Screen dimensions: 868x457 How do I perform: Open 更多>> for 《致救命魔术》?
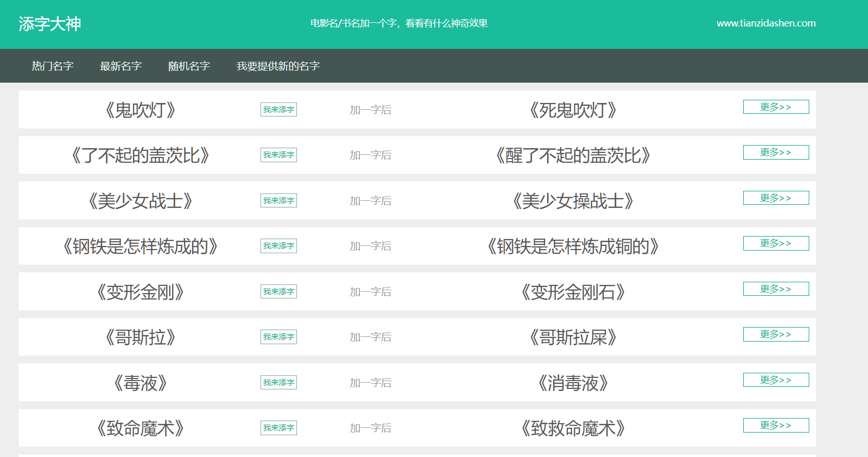(776, 425)
